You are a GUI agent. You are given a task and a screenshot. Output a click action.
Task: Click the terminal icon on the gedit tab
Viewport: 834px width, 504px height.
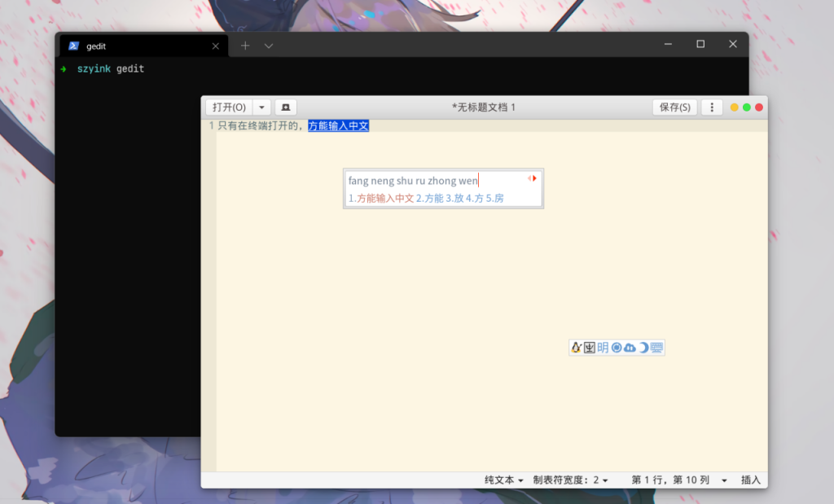[74, 46]
